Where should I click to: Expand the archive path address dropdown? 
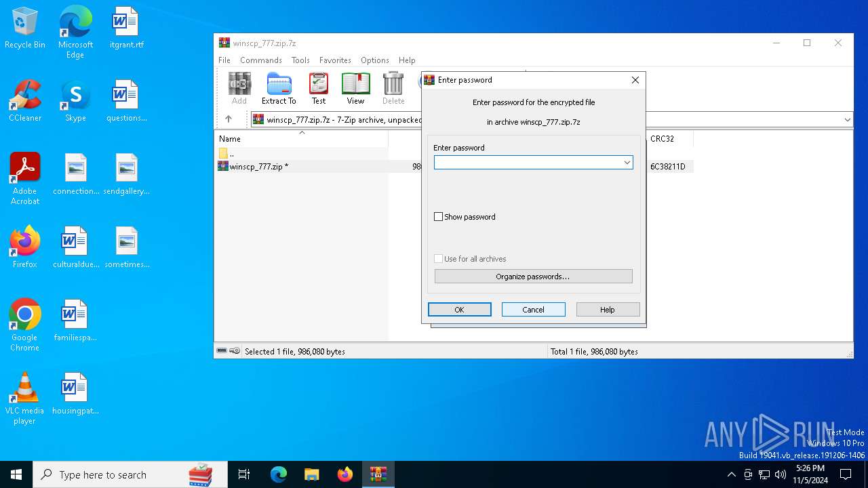[x=847, y=119]
